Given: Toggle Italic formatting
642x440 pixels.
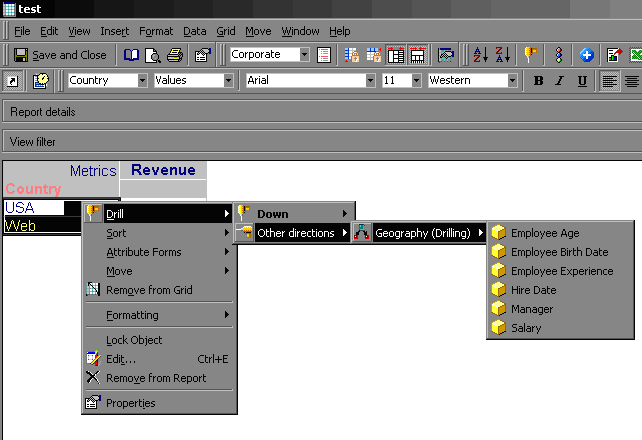Looking at the screenshot, I should point(560,81).
